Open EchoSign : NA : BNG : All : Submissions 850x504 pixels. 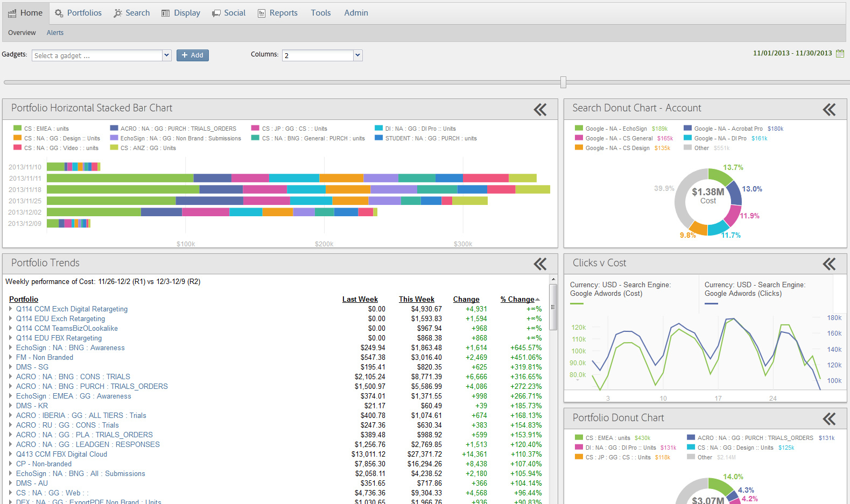[80, 473]
